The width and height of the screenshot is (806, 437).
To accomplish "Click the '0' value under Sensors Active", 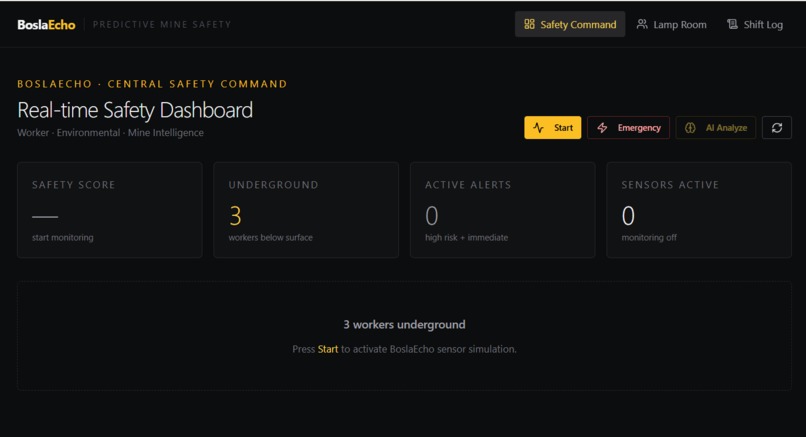I will click(628, 216).
